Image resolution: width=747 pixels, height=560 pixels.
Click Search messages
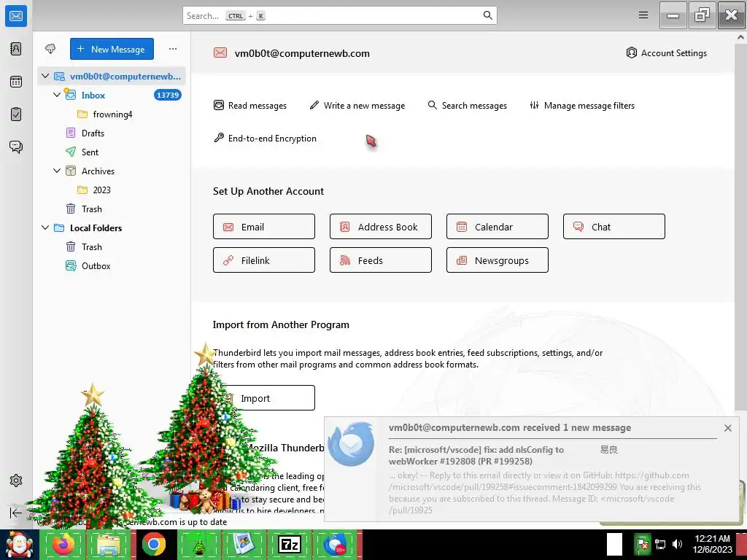click(x=468, y=105)
